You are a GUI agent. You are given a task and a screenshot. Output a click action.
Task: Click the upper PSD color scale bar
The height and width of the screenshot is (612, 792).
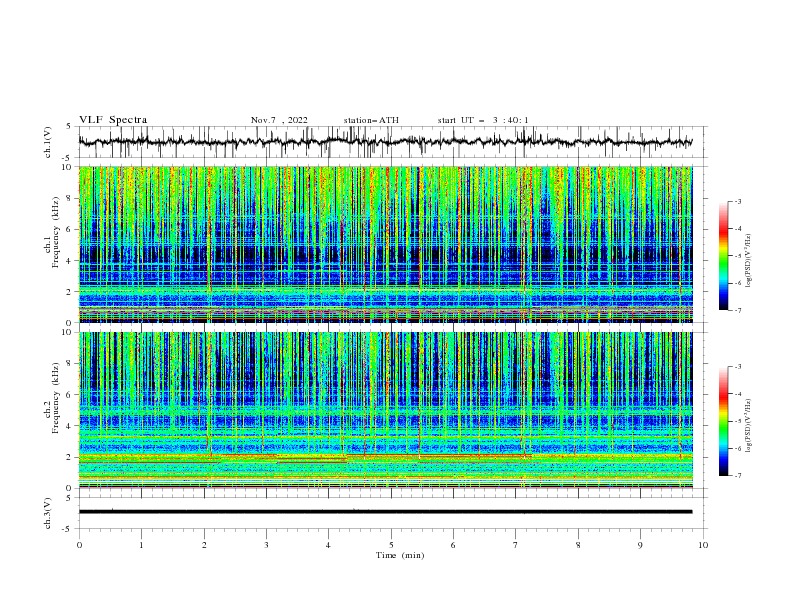(x=723, y=256)
